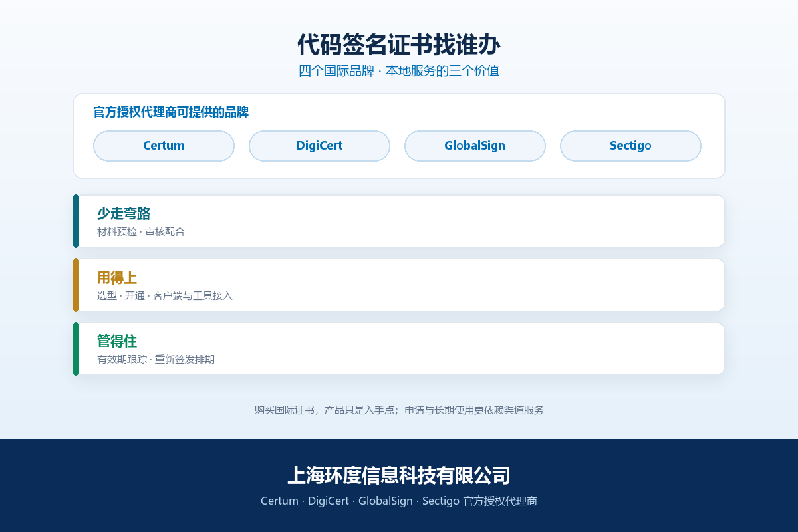This screenshot has width=798, height=532.
Task: Choose the GlobalSign brand pill
Action: [x=475, y=146]
